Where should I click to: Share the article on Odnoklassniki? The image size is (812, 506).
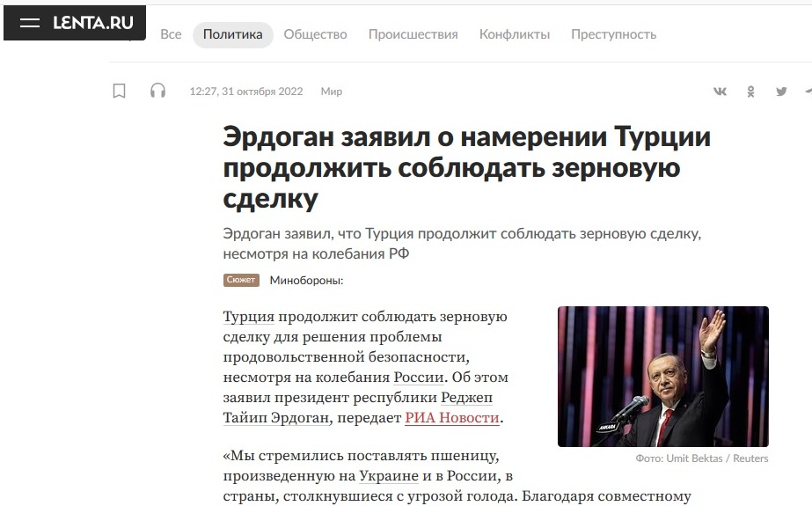pyautogui.click(x=750, y=92)
